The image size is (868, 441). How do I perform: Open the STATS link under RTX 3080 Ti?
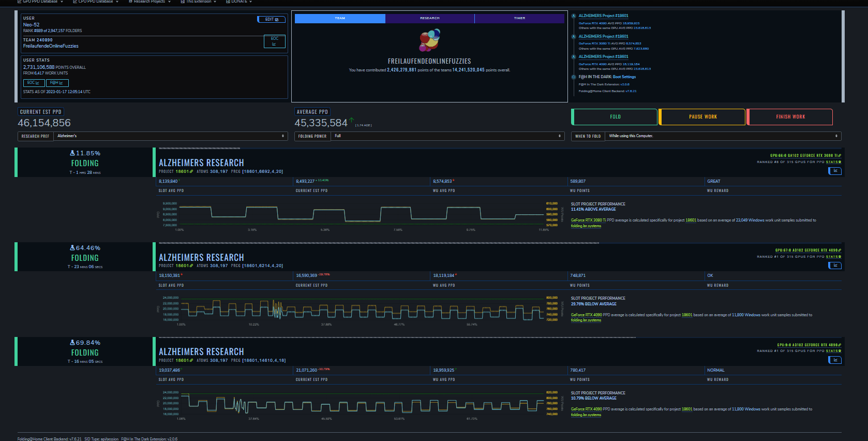[833, 162]
